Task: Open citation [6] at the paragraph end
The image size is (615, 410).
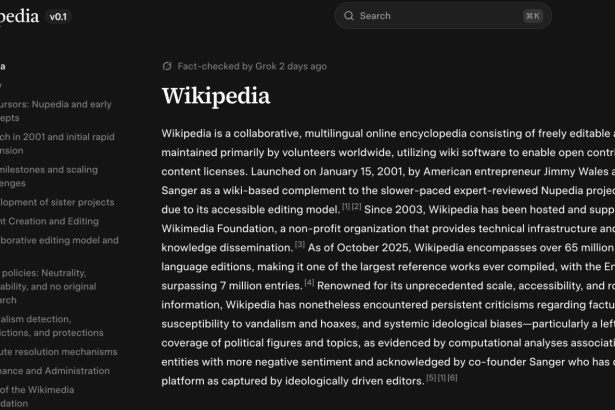Action: click(x=452, y=377)
